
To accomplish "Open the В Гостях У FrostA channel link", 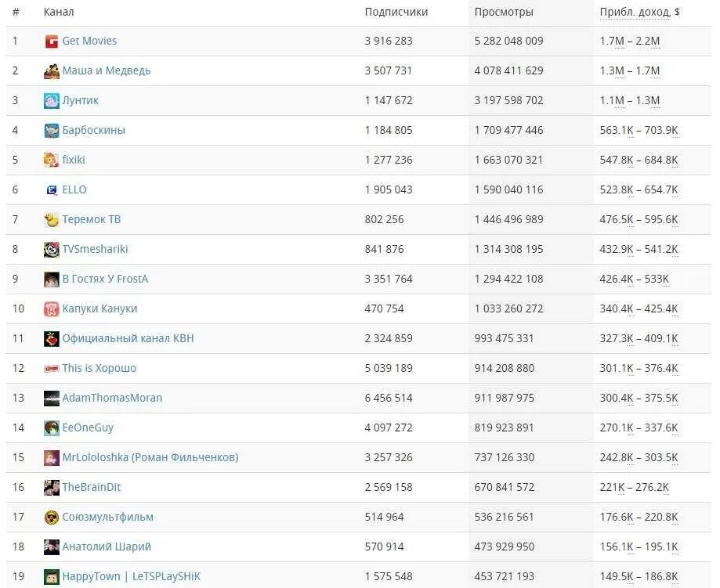I will (105, 279).
